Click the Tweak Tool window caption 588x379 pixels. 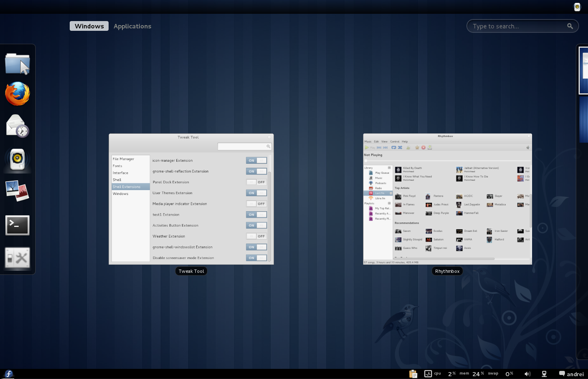[191, 271]
